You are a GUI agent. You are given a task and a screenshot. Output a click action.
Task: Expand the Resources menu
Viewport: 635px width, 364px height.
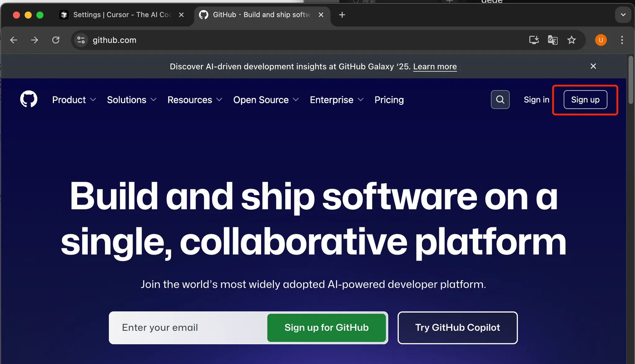tap(195, 100)
